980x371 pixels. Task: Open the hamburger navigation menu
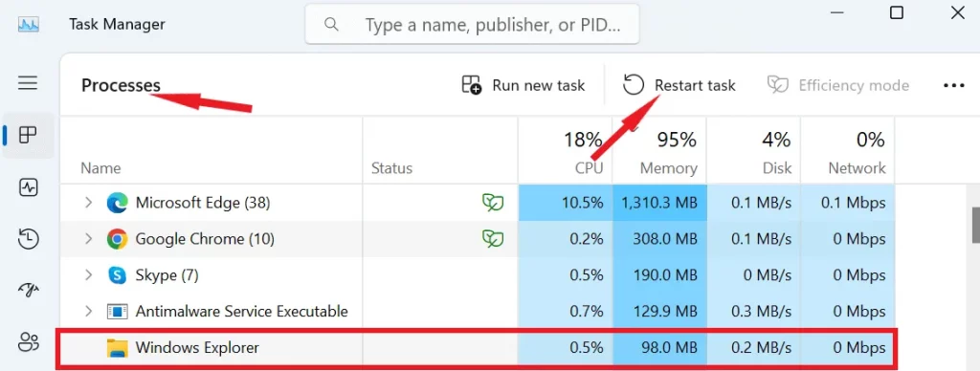[x=28, y=83]
